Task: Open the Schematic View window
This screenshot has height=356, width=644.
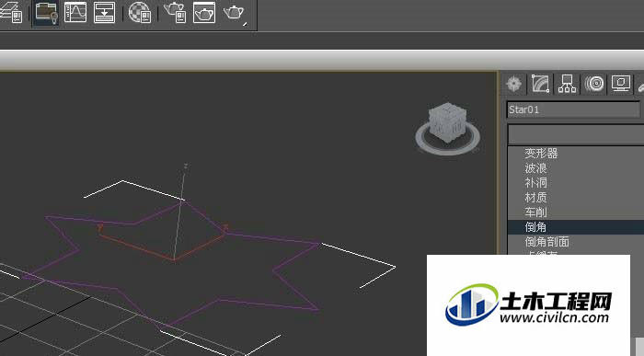Action: 104,12
